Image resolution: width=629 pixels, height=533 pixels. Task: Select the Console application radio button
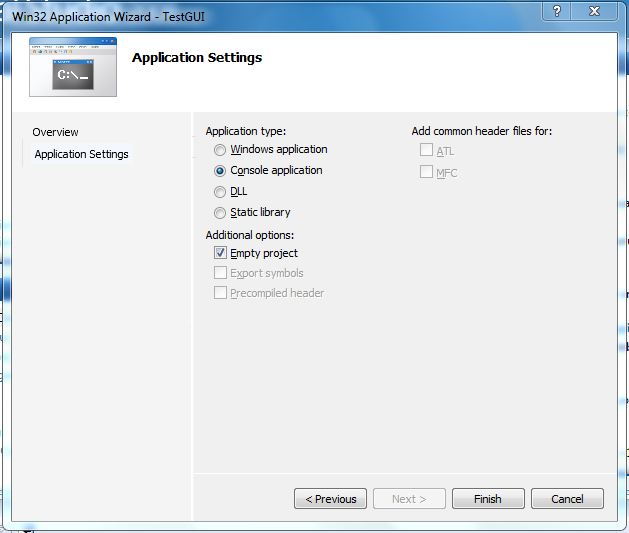pyautogui.click(x=220, y=171)
